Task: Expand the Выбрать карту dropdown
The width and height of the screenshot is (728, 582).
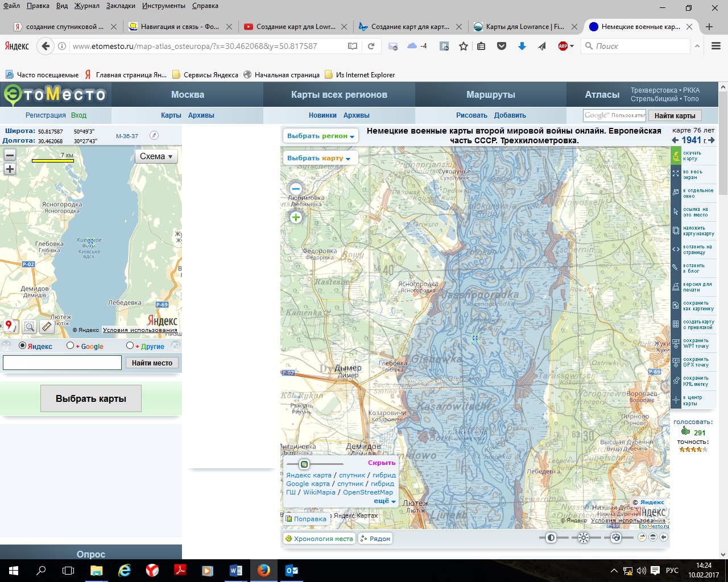Action: tap(318, 158)
